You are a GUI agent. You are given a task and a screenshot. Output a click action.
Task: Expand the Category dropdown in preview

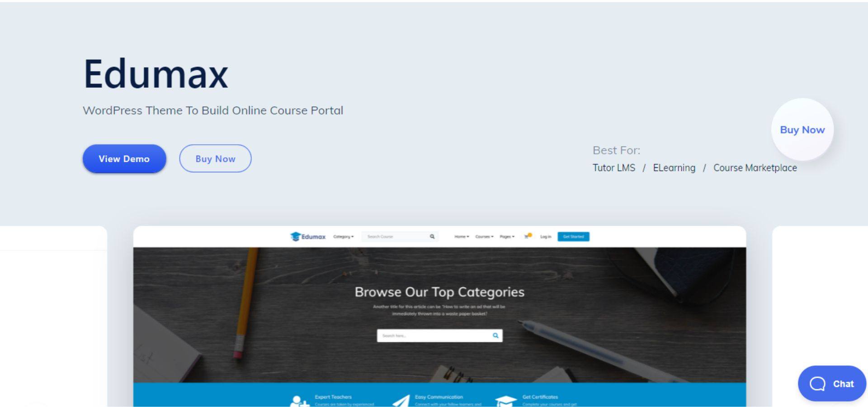(x=343, y=237)
